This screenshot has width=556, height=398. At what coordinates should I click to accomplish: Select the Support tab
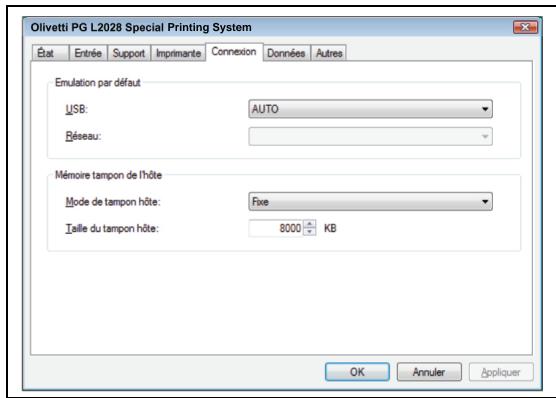(x=129, y=53)
